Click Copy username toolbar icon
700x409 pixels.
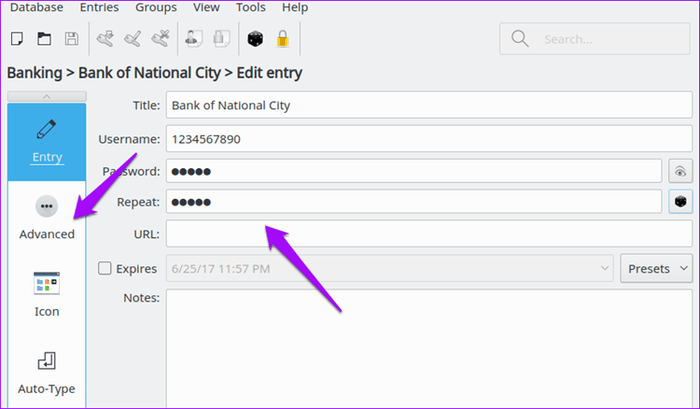194,39
